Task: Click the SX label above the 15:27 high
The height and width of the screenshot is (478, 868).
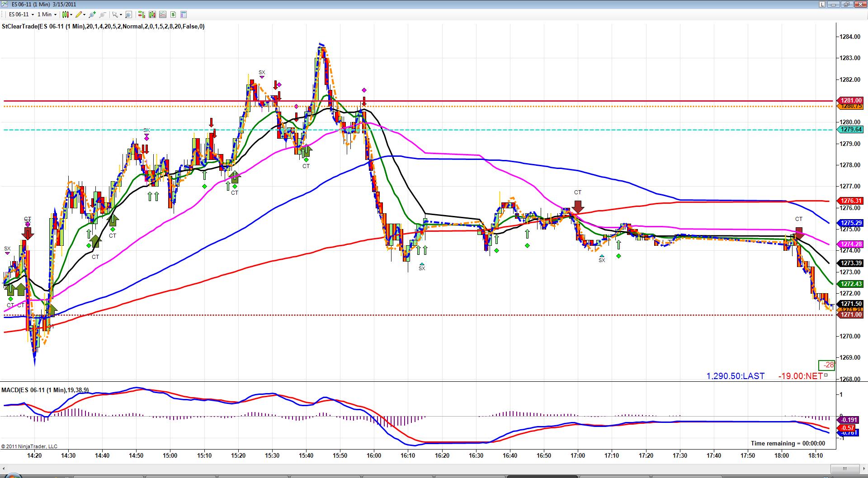Action: pos(262,72)
